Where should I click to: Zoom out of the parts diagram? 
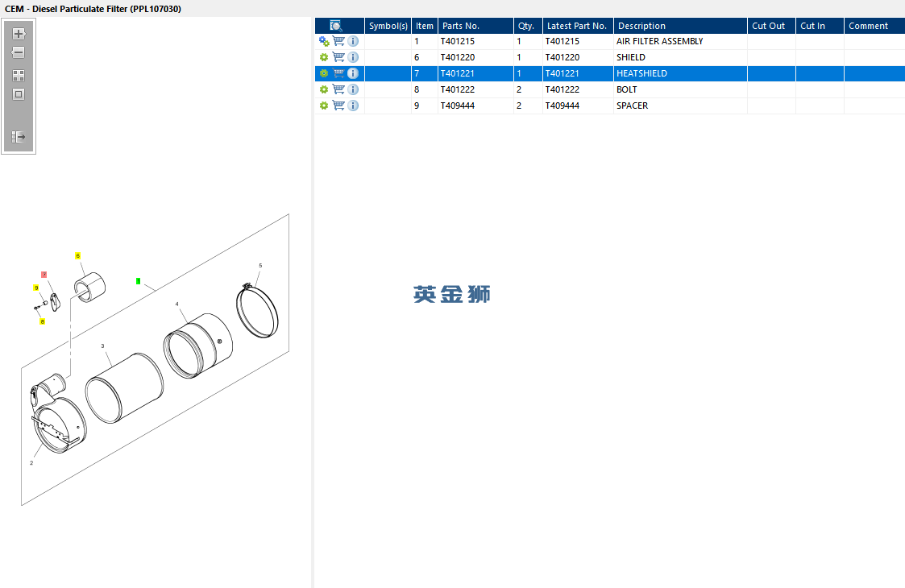(19, 52)
